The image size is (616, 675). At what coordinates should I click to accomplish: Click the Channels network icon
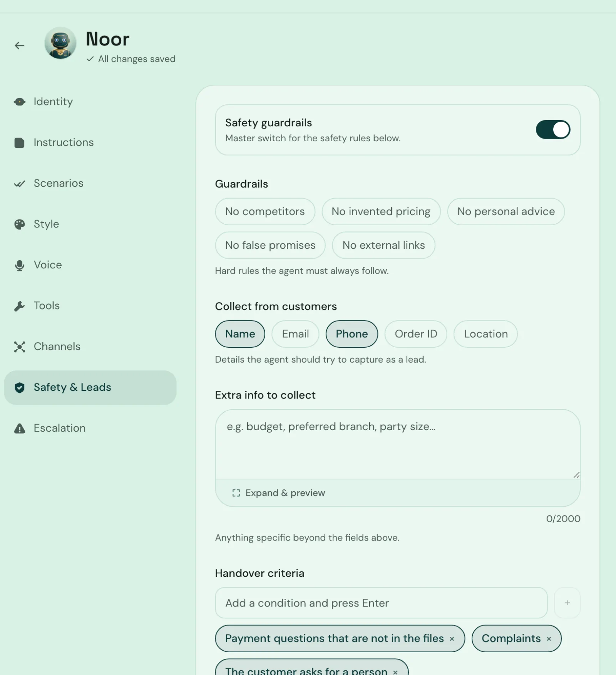[20, 347]
